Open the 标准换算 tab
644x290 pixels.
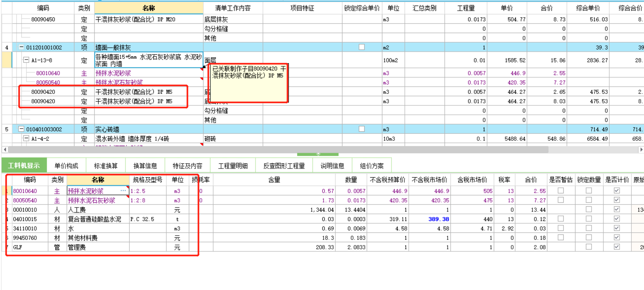click(x=106, y=166)
